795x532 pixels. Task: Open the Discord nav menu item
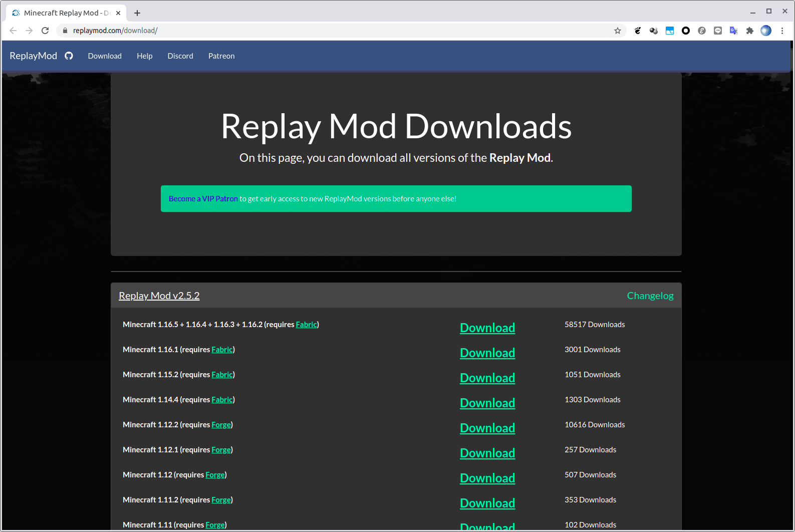pos(180,56)
